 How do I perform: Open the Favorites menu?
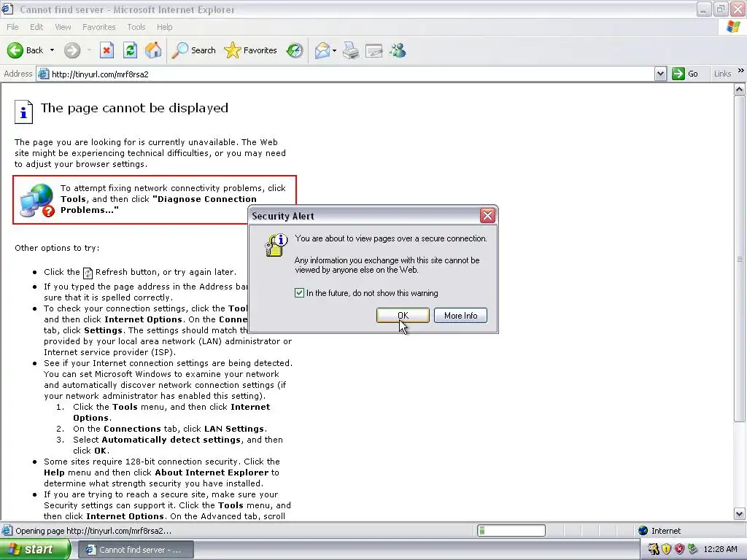click(99, 27)
